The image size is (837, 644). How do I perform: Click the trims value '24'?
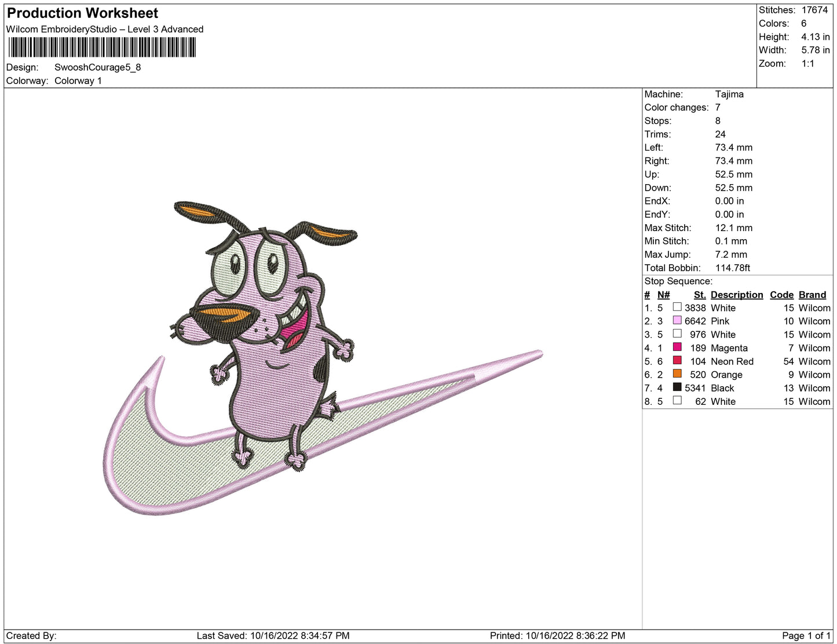point(721,134)
